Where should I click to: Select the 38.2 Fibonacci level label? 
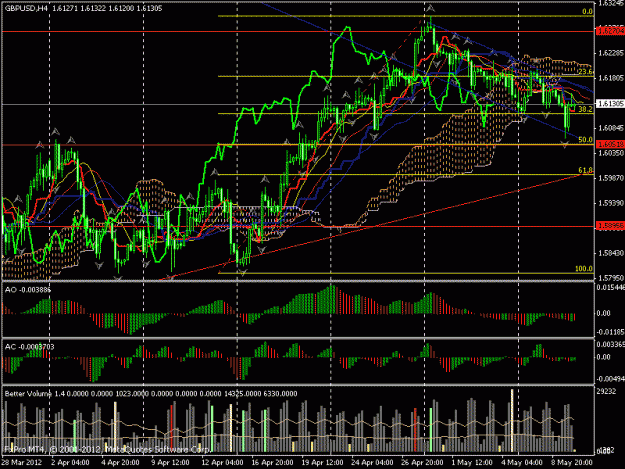[x=585, y=109]
